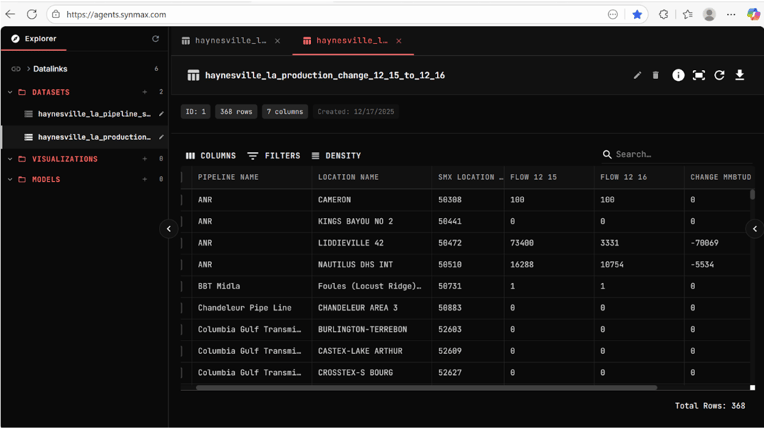764x429 pixels.
Task: Open browser settings ellipsis menu
Action: tap(731, 15)
